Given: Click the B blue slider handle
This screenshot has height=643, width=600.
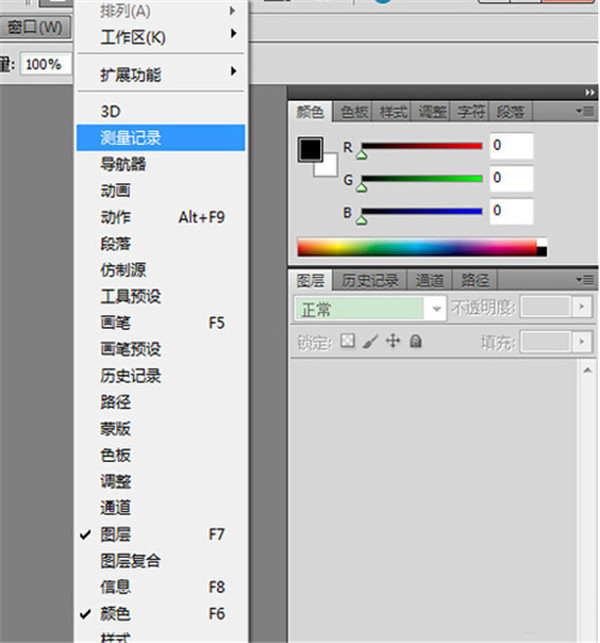Looking at the screenshot, I should coord(361,221).
